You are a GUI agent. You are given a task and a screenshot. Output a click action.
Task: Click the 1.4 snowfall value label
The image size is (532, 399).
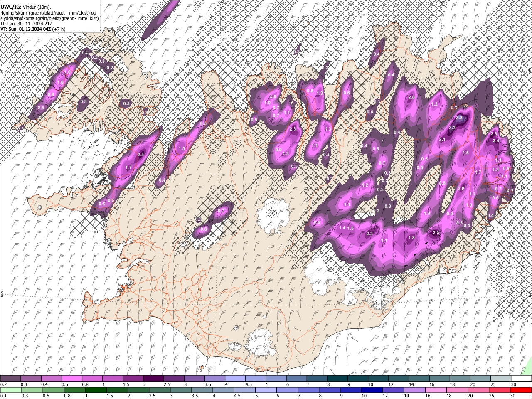[342, 228]
